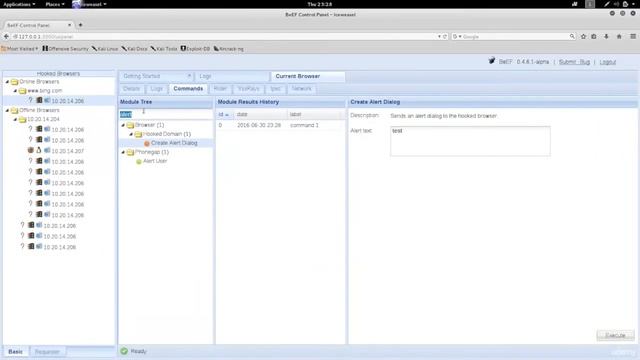
Task: Collapse the www.bing.com node
Action: pos(15,91)
